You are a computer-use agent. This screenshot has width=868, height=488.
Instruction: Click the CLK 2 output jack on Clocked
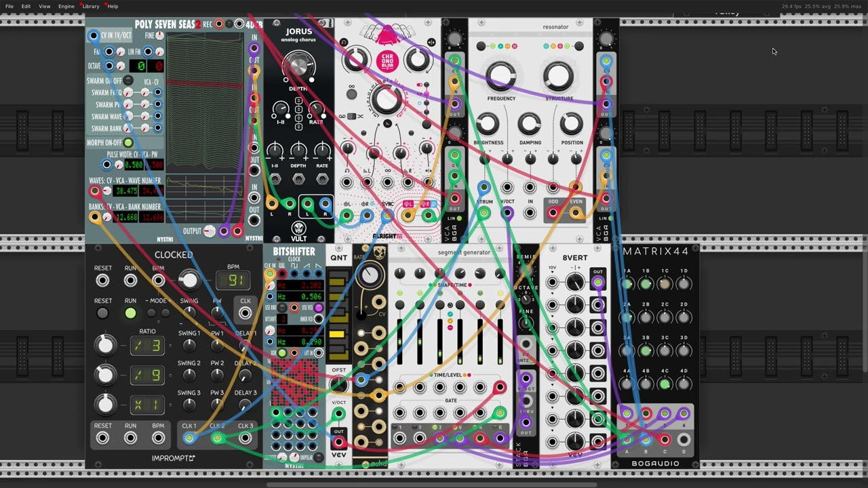tap(217, 438)
